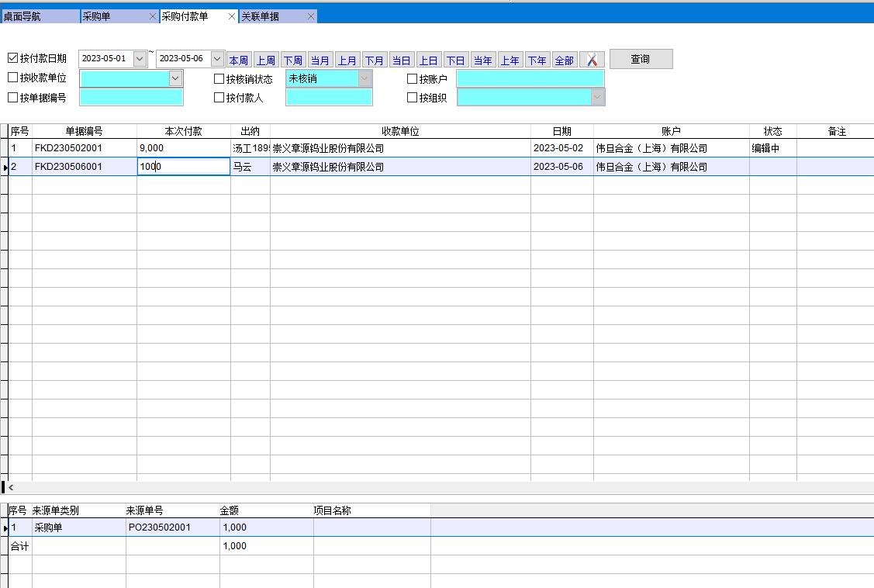Close the 采购付款单 tab
Image resolution: width=874 pixels, height=588 pixels.
pos(232,16)
